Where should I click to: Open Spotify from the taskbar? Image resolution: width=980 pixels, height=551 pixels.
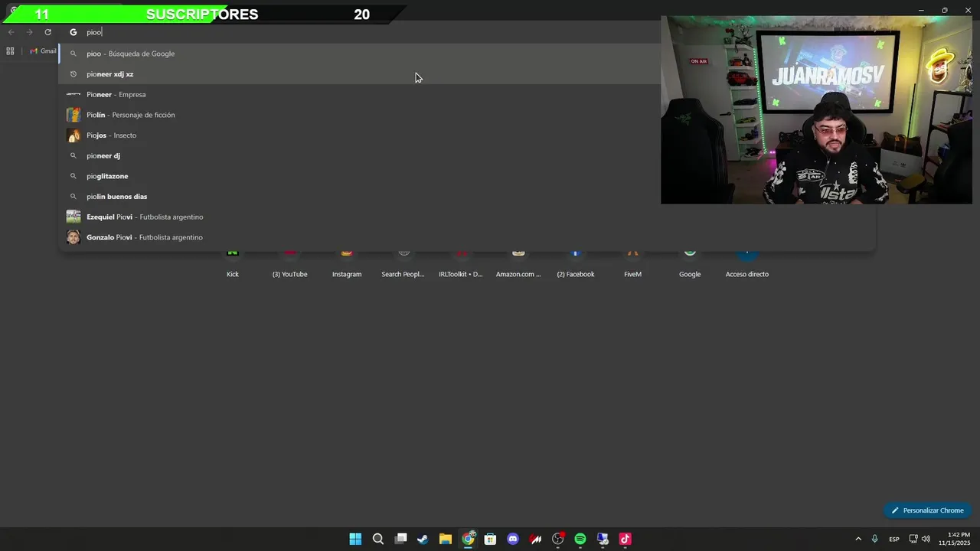[580, 539]
